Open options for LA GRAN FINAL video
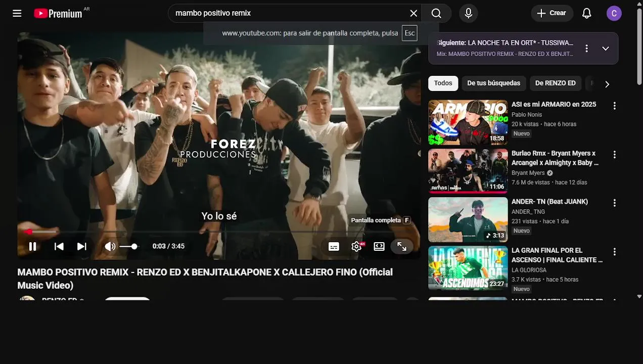Image resolution: width=643 pixels, height=364 pixels. [615, 251]
